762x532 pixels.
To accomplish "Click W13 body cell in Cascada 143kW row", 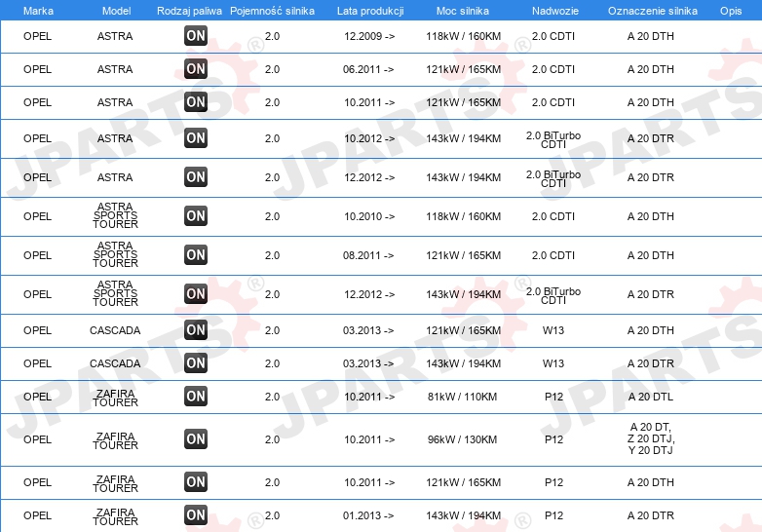I will 553,363.
